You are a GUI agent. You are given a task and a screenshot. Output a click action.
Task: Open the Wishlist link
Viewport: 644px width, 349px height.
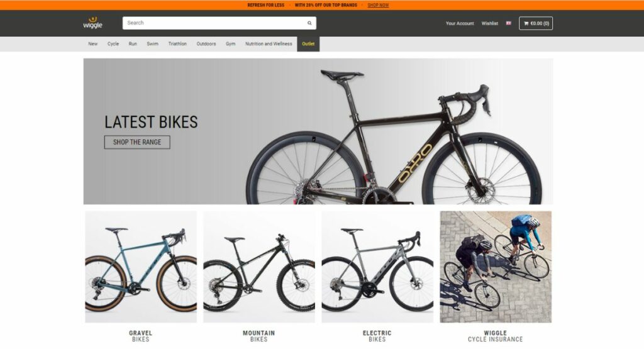[x=489, y=23]
